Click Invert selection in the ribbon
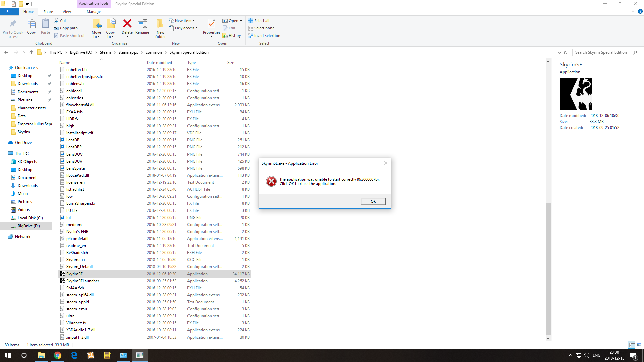The width and height of the screenshot is (644, 362). coord(264,36)
